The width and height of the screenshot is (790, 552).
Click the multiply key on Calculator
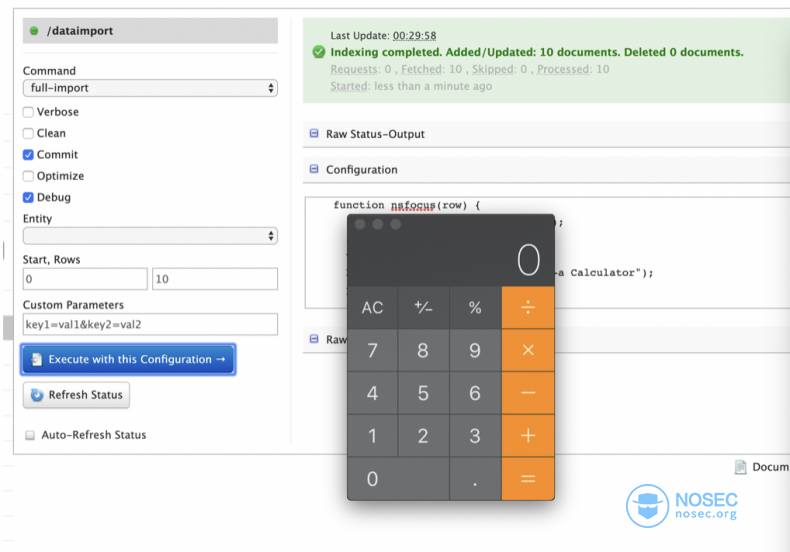[528, 350]
